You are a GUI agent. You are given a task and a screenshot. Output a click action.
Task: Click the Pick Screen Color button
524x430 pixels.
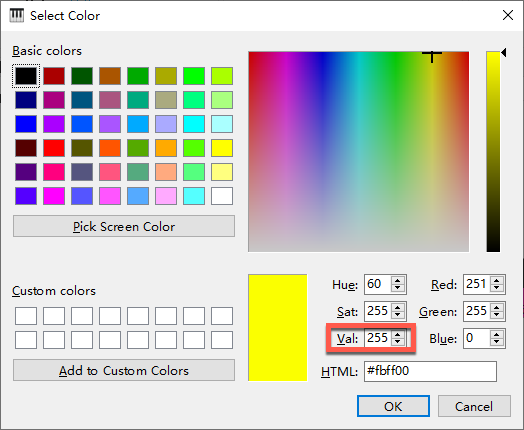(x=124, y=226)
